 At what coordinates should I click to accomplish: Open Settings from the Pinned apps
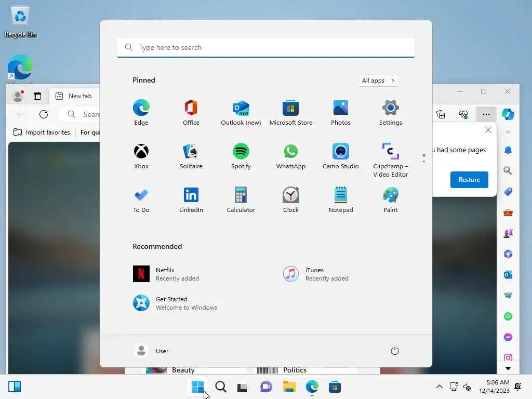[391, 113]
